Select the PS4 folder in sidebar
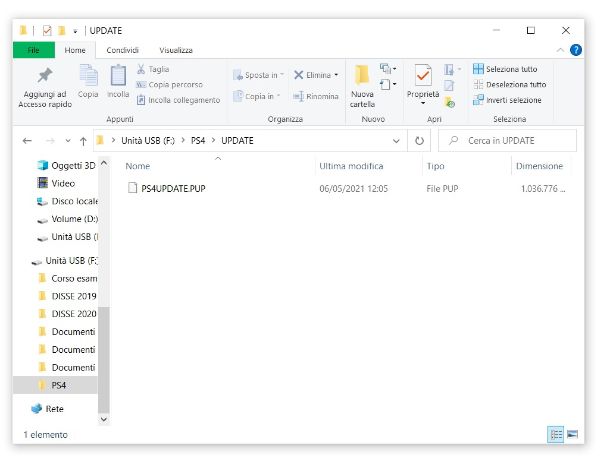This screenshot has width=610, height=471. click(55, 385)
